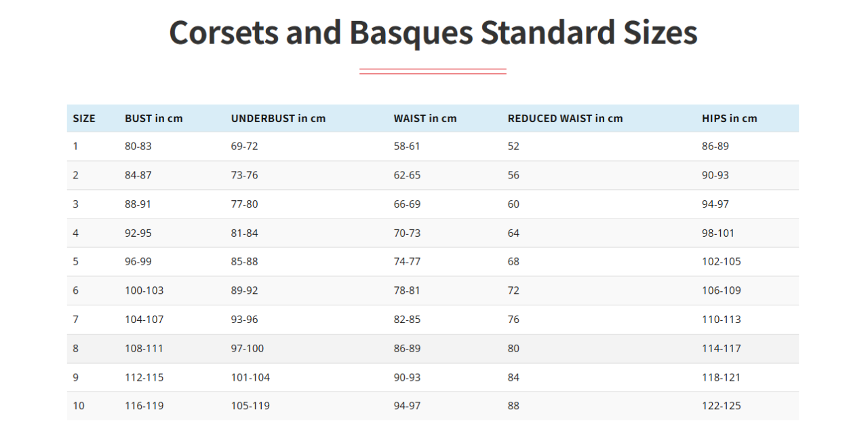868x437 pixels.
Task: Click the REDUCED WAIST in cm header
Action: point(564,118)
